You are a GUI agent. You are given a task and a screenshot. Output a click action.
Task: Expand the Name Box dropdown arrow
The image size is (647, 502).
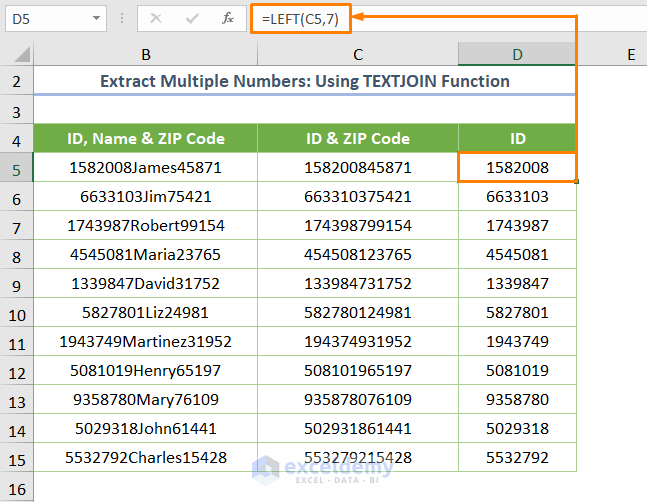click(x=95, y=18)
